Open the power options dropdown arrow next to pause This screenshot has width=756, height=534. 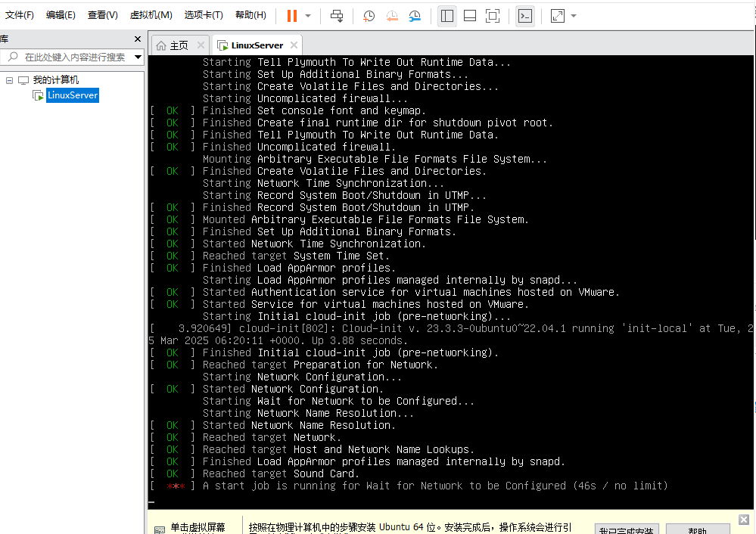pos(308,16)
